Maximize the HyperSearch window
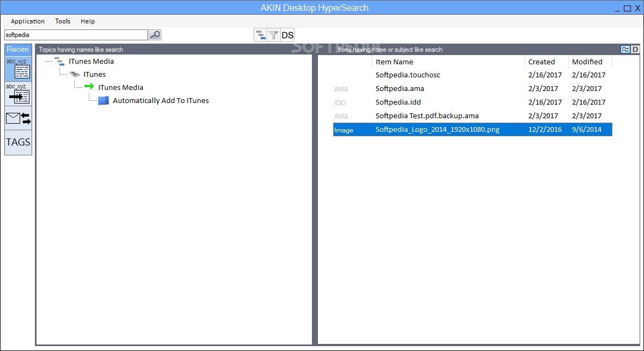The image size is (644, 351). pyautogui.click(x=627, y=8)
